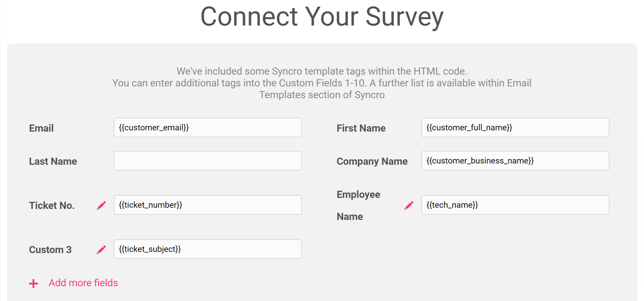Click into the First Name field
Image resolution: width=644 pixels, height=301 pixels.
[x=515, y=128]
